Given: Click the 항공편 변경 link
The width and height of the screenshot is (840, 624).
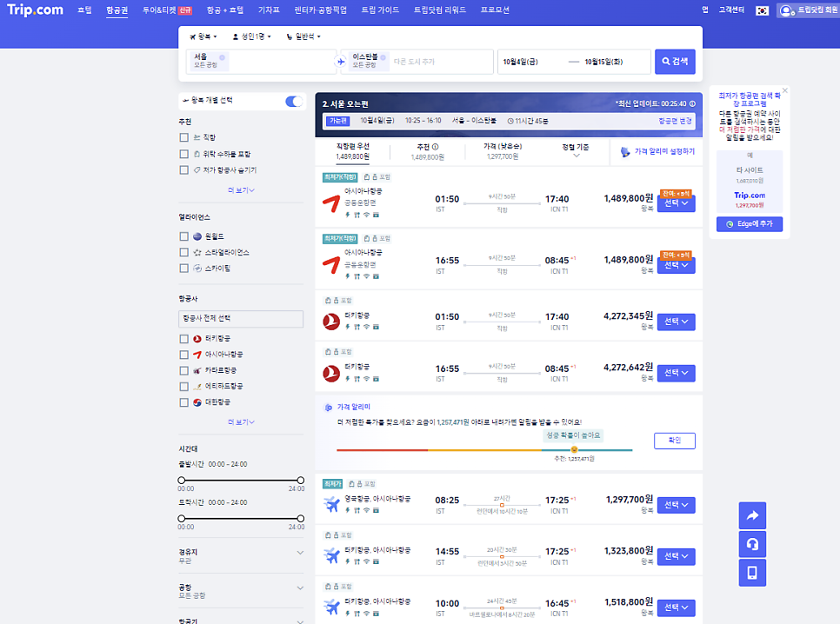Looking at the screenshot, I should pyautogui.click(x=675, y=121).
